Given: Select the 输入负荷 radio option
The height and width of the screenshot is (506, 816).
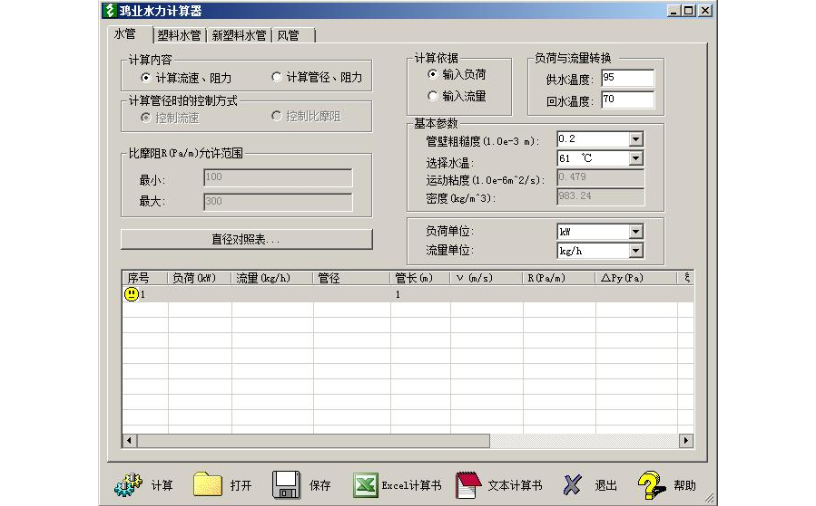Looking at the screenshot, I should click(x=433, y=74).
